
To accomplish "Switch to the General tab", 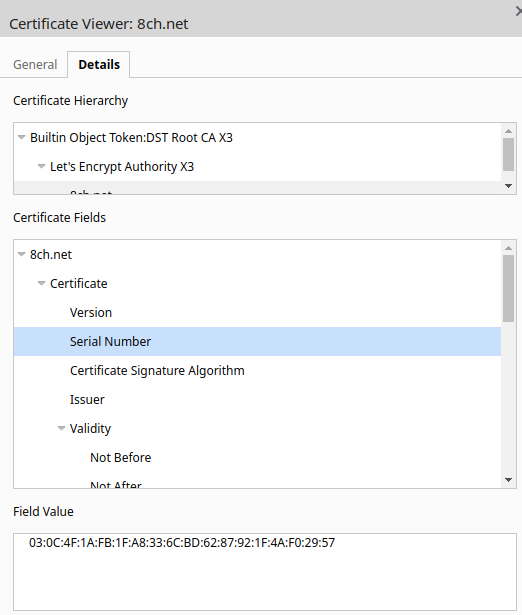I will pyautogui.click(x=35, y=64).
